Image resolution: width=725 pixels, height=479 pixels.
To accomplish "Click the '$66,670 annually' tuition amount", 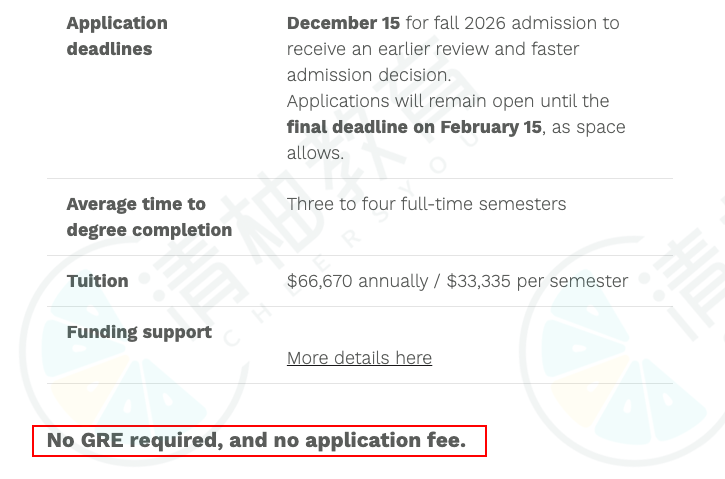I will (357, 281).
